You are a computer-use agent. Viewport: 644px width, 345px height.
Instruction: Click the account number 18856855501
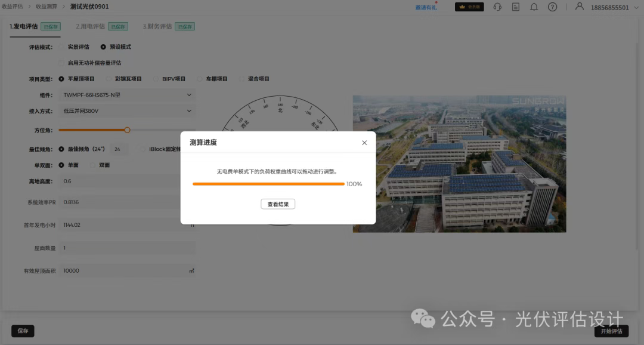[x=609, y=7]
